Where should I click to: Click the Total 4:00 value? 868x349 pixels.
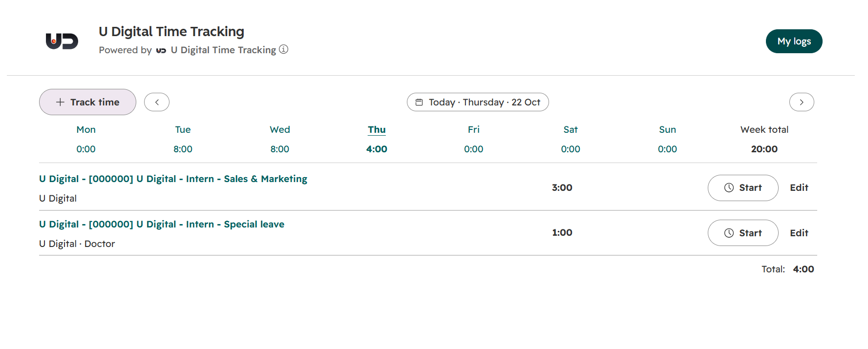[x=804, y=269]
